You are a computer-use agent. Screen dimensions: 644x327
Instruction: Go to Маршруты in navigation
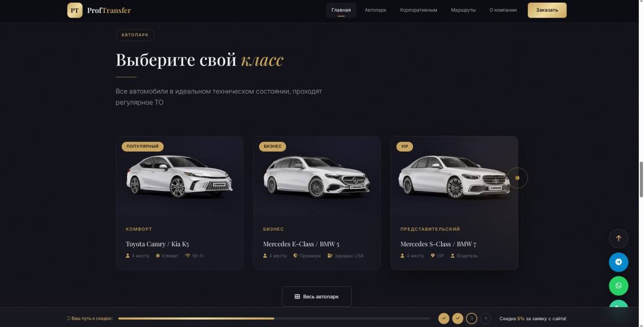point(463,10)
